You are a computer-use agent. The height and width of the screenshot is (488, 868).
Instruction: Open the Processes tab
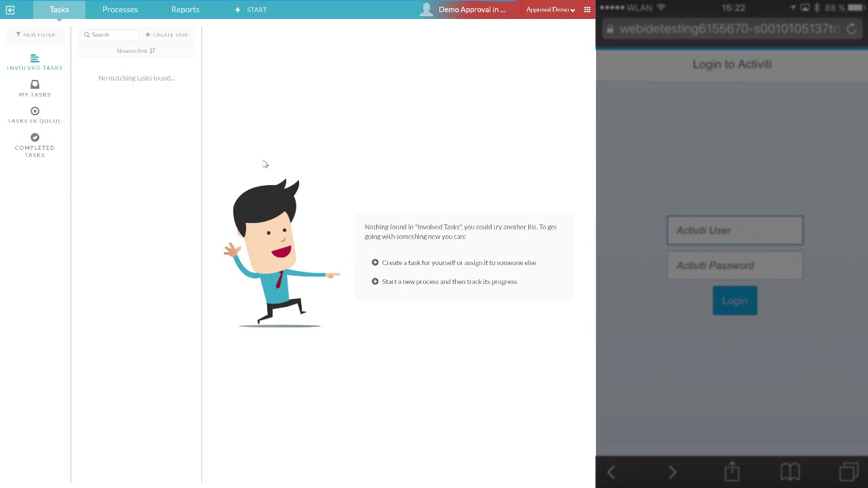point(120,9)
